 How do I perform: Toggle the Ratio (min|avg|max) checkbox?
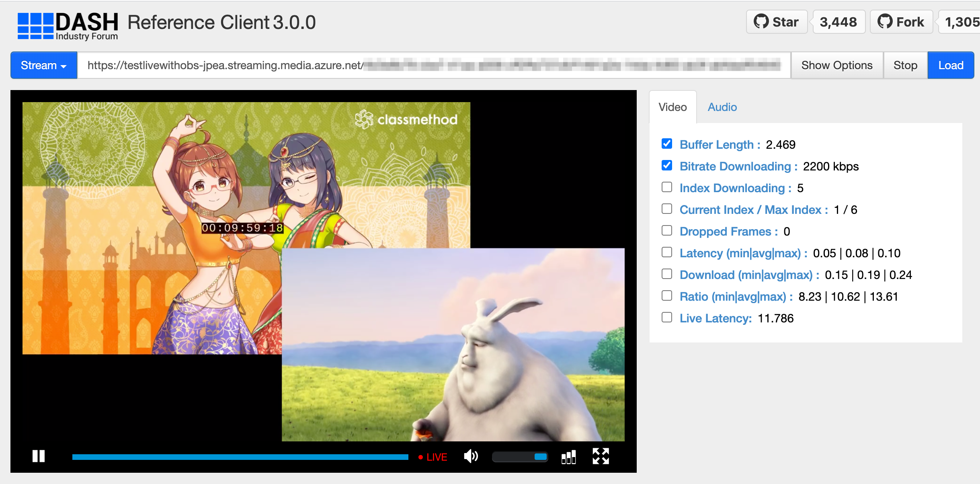(x=667, y=295)
